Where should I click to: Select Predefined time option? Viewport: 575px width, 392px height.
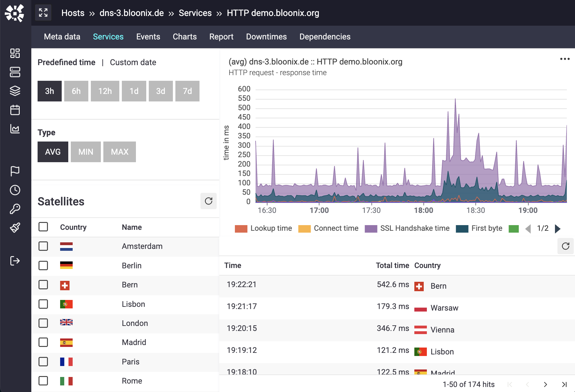pyautogui.click(x=66, y=62)
